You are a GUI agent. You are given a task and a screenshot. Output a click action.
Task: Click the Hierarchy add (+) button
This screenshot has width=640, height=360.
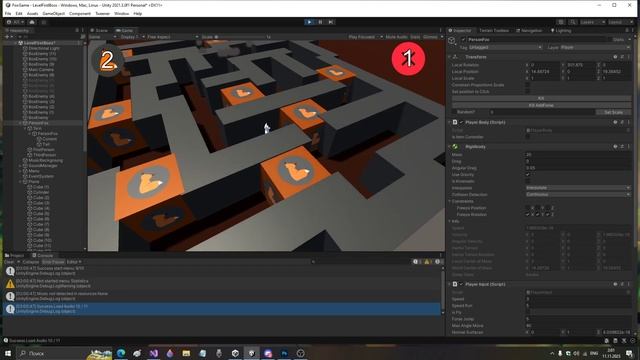(7, 37)
